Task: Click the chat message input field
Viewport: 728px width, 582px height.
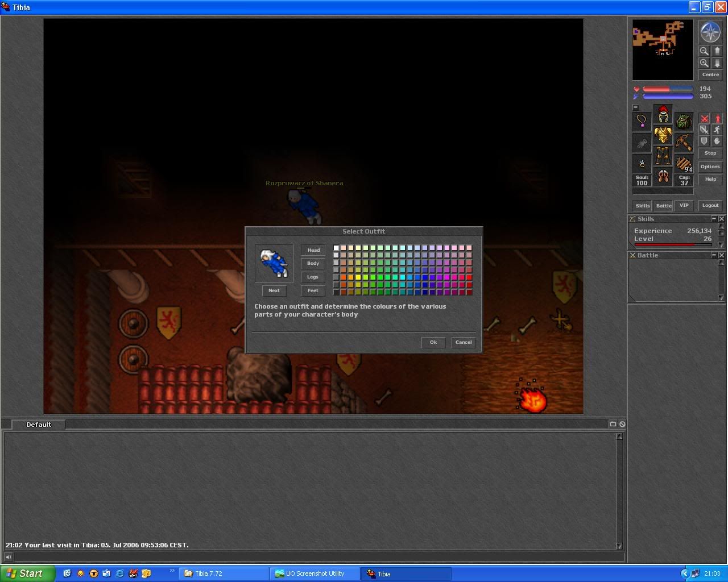Action: coord(318,557)
